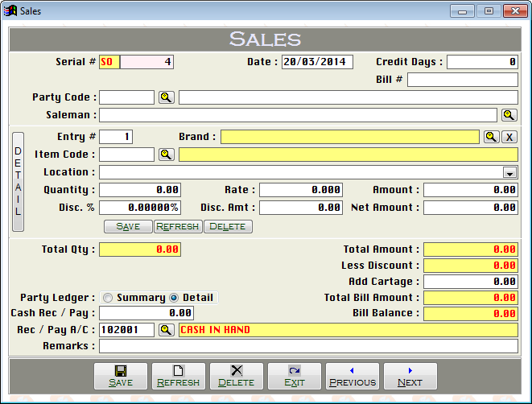The image size is (532, 404).
Task: Click the Sales window title bar icon
Action: (10, 10)
